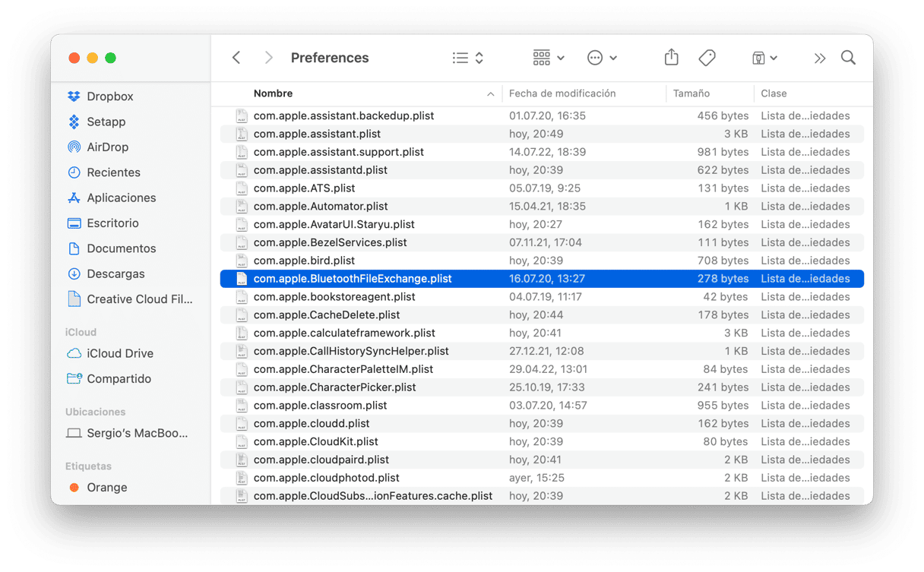Select Descargas in the sidebar

click(115, 273)
